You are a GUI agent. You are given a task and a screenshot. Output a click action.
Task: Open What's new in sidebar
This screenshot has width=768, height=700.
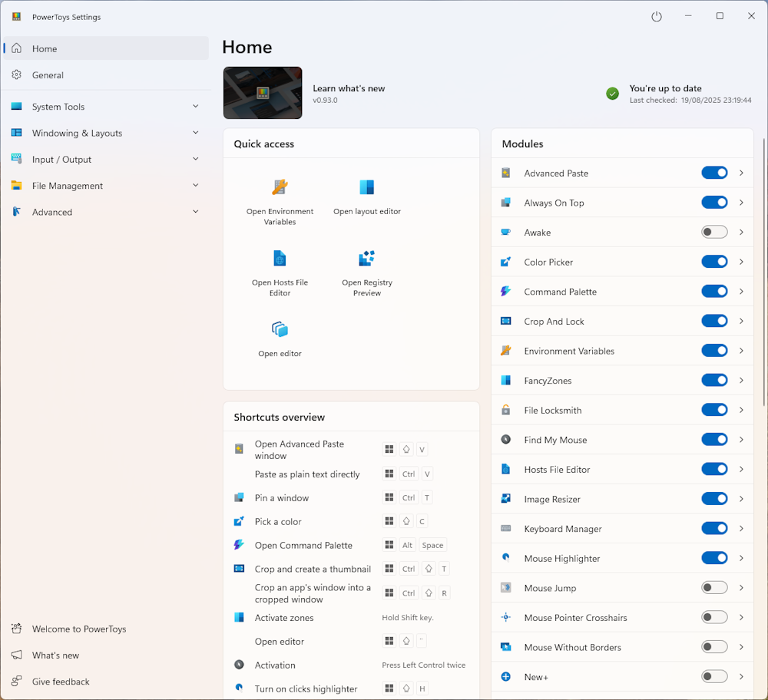click(106, 655)
